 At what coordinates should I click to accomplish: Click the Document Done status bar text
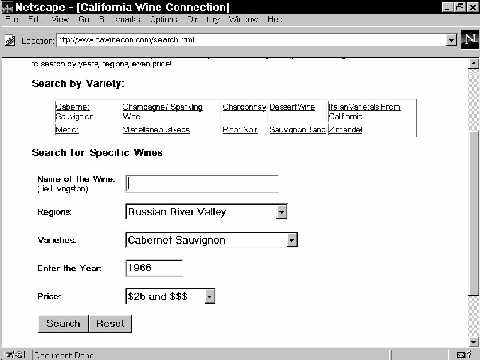tap(64, 355)
